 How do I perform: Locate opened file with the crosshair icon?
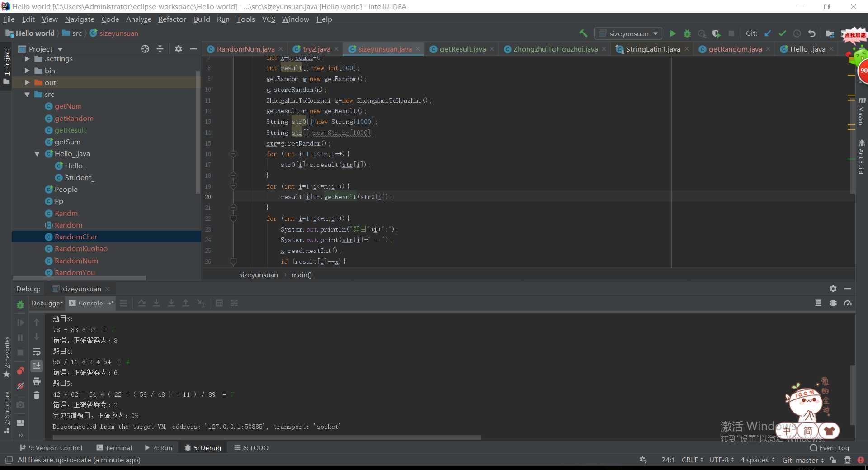pos(145,49)
